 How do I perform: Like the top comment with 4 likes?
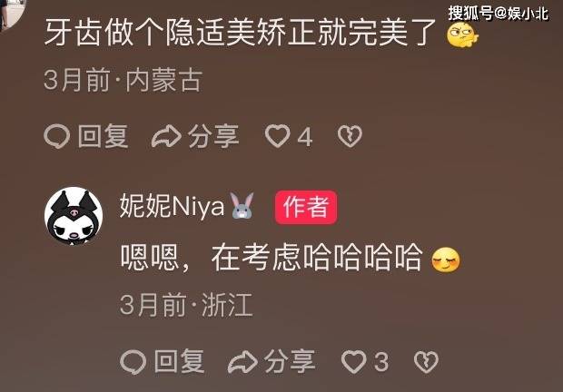[277, 136]
